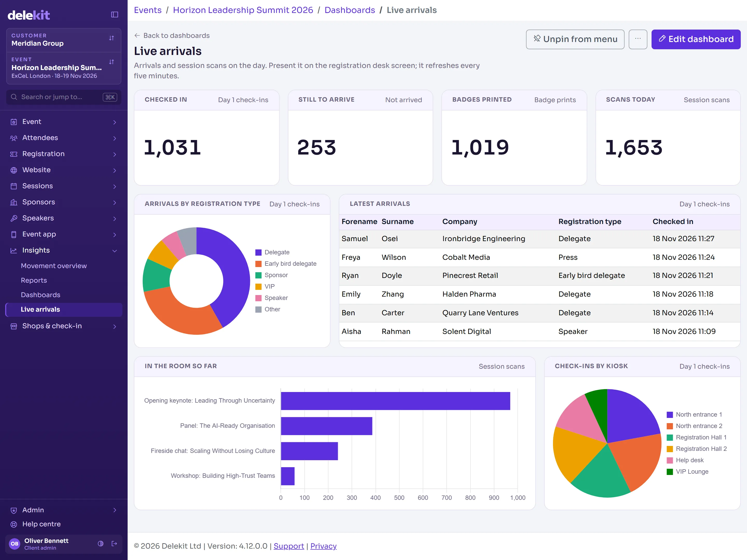747x560 pixels.
Task: Open the Customer switcher for Meridian Group
Action: [64, 40]
